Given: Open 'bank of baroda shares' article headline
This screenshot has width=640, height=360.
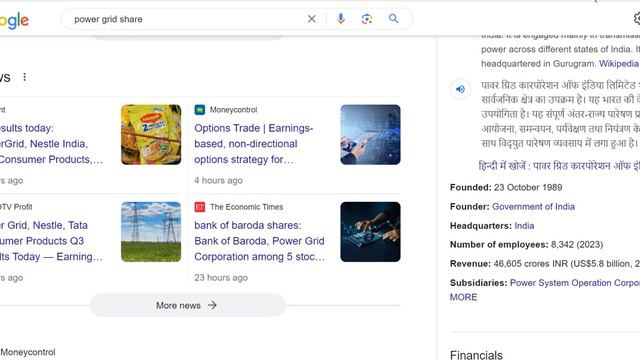Looking at the screenshot, I should coord(260,241).
